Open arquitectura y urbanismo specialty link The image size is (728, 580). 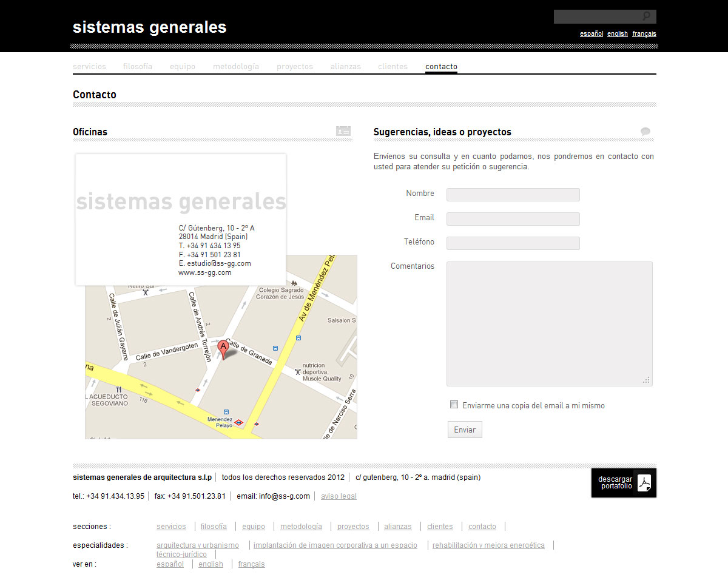click(x=198, y=545)
